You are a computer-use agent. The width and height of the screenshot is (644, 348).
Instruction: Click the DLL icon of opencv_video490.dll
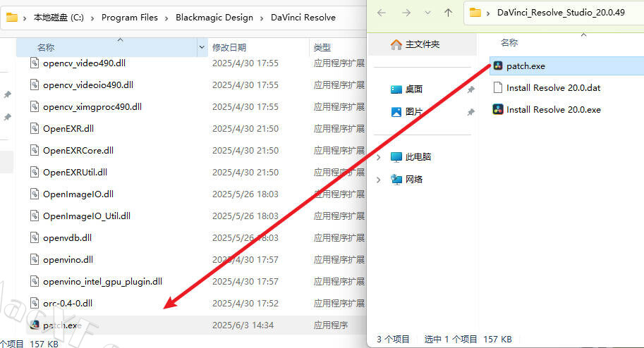pos(35,63)
